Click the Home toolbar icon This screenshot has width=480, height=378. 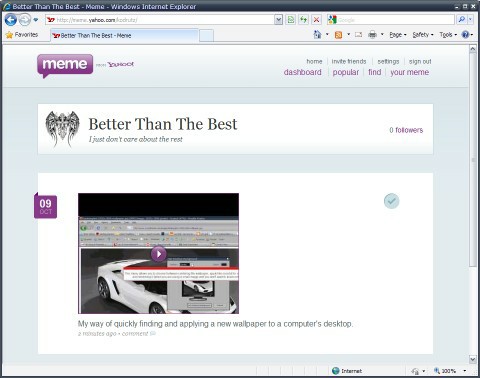317,34
